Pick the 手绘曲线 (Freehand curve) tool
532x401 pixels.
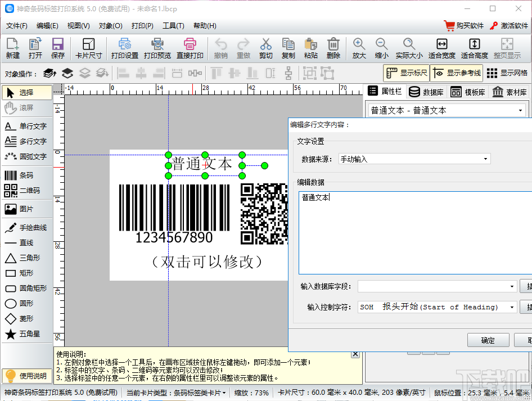click(26, 228)
